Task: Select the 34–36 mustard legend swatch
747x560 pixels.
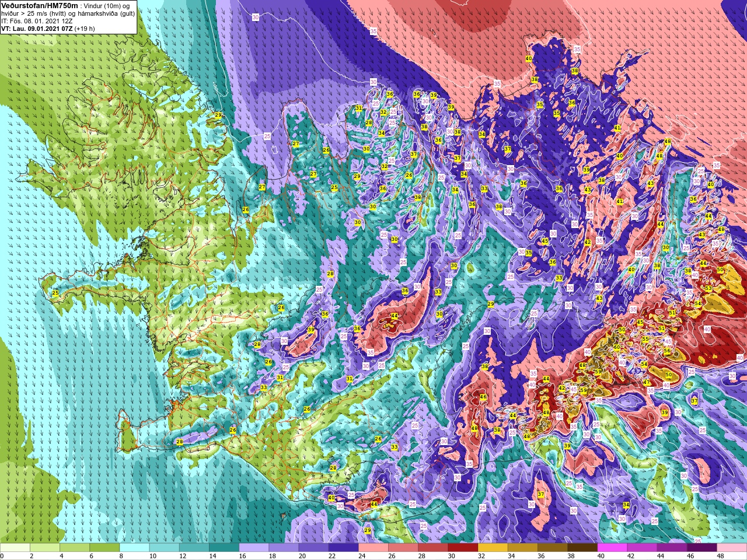Action: coord(523,547)
